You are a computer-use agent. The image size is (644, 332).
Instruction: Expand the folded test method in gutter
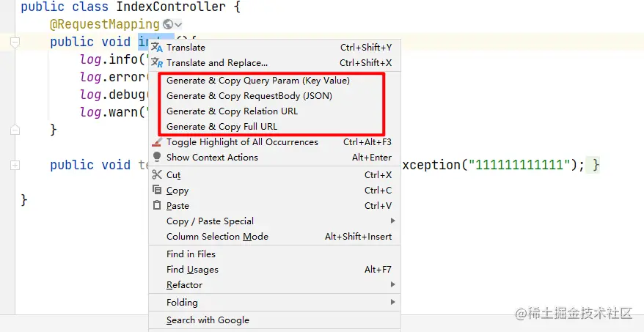point(15,166)
